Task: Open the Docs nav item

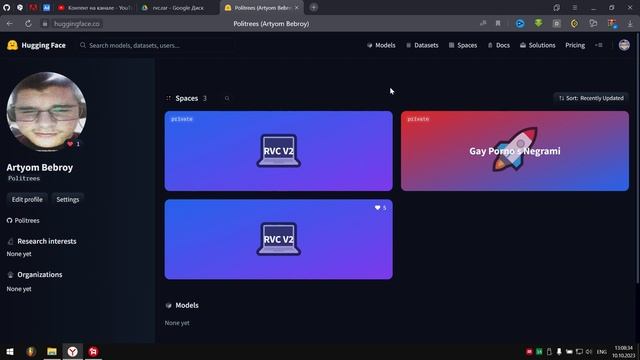Action: click(499, 45)
